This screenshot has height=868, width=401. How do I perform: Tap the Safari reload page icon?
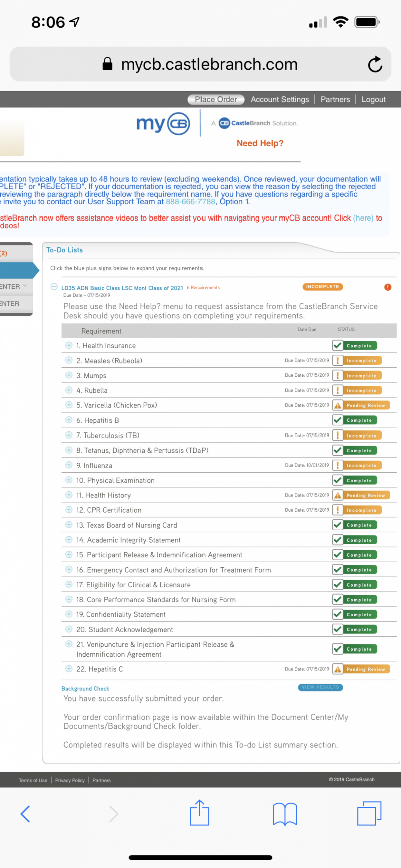pyautogui.click(x=375, y=64)
